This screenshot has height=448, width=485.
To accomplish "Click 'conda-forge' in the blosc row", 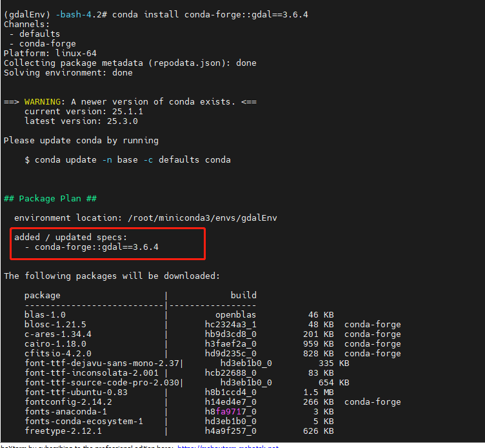I will (372, 325).
